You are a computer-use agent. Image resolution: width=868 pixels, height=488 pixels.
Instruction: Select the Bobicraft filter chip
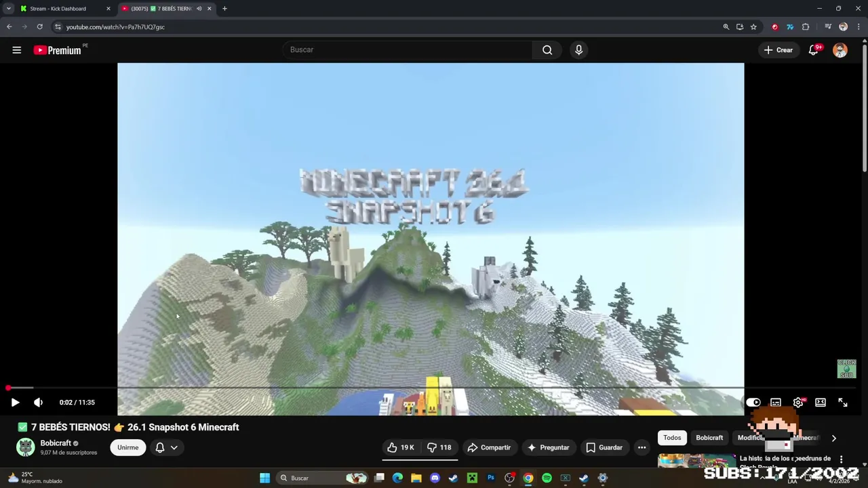(709, 438)
